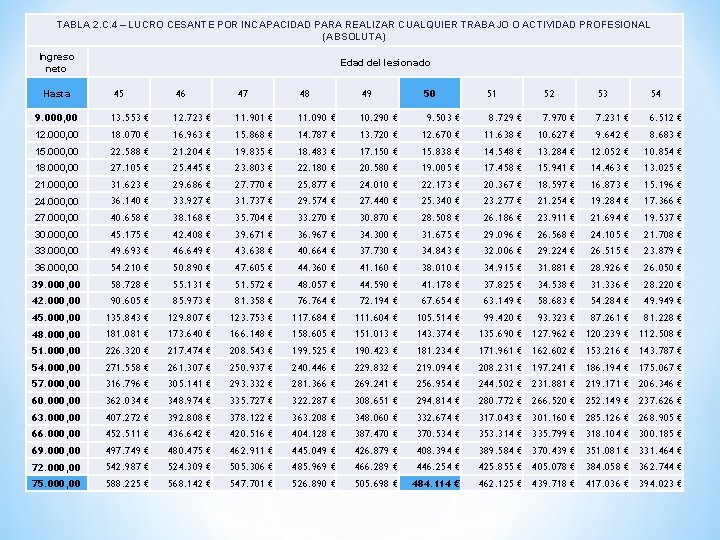Select income row label 33.000,00
Image resolution: width=720 pixels, height=540 pixels.
pos(56,251)
